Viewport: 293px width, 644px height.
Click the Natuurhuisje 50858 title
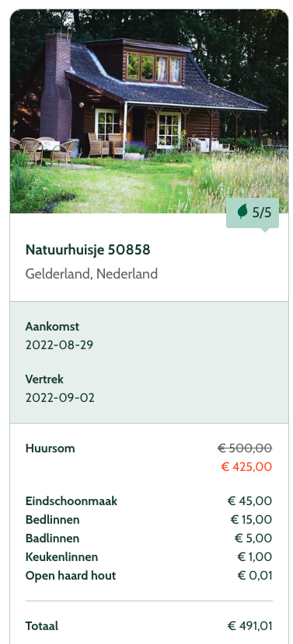88,249
